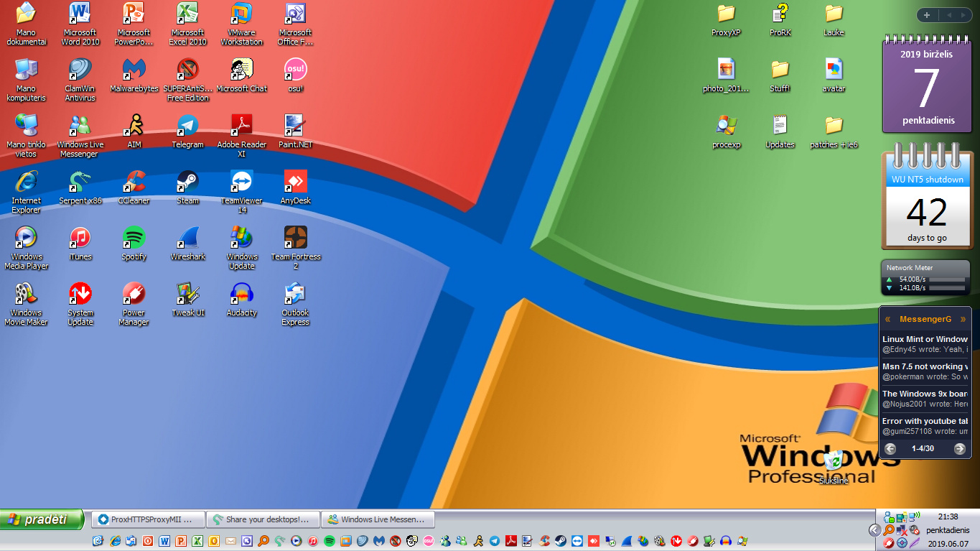The image size is (980, 551).
Task: Open 'The Windows 9x boar' feed entry
Action: pos(925,399)
